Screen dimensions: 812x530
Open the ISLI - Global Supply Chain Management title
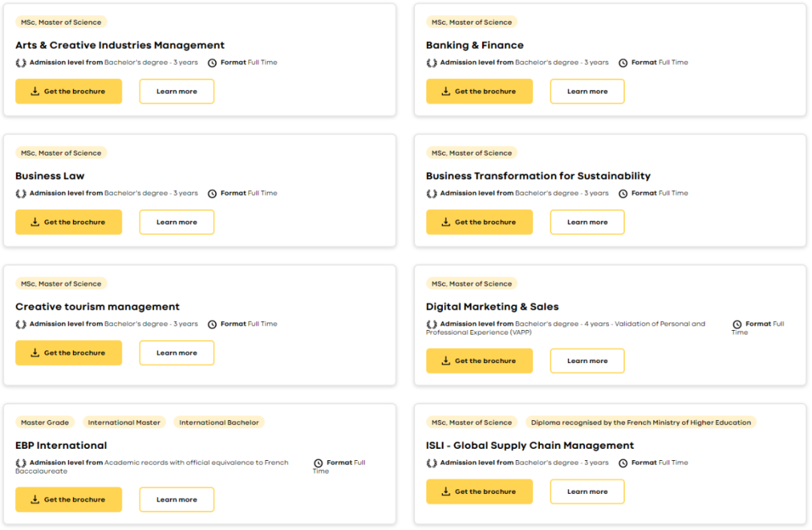click(x=529, y=446)
